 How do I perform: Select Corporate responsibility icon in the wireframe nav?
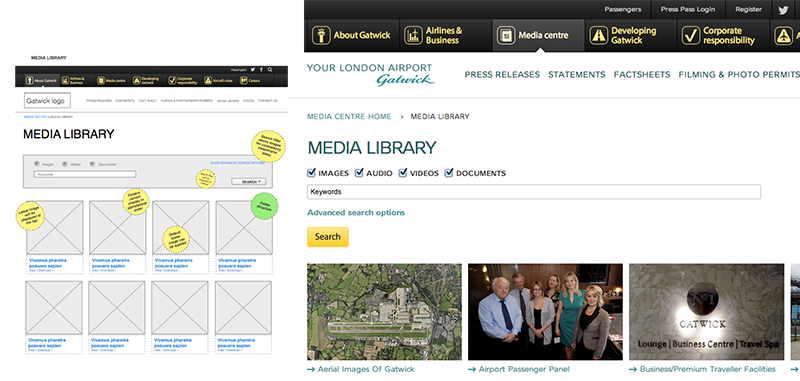[172, 80]
